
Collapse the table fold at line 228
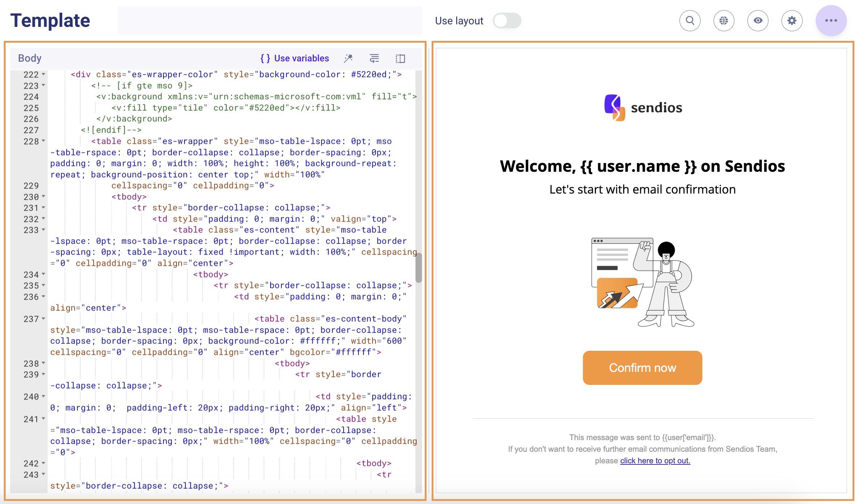(44, 141)
